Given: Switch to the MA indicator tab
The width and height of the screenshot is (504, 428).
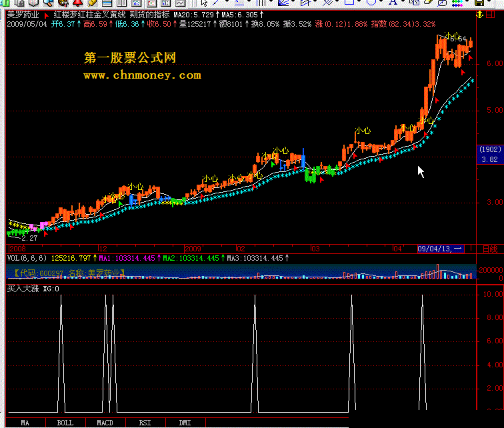Looking at the screenshot, I should (x=25, y=423).
